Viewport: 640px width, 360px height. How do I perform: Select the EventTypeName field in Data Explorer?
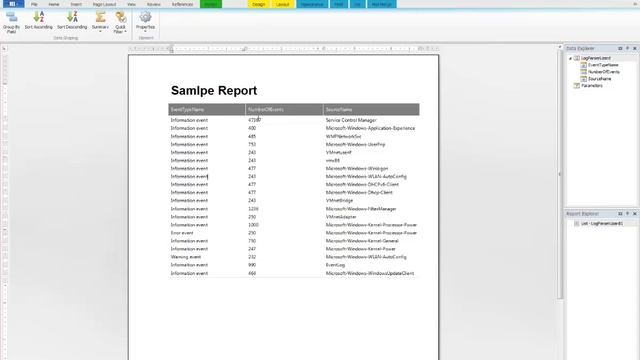(x=603, y=65)
